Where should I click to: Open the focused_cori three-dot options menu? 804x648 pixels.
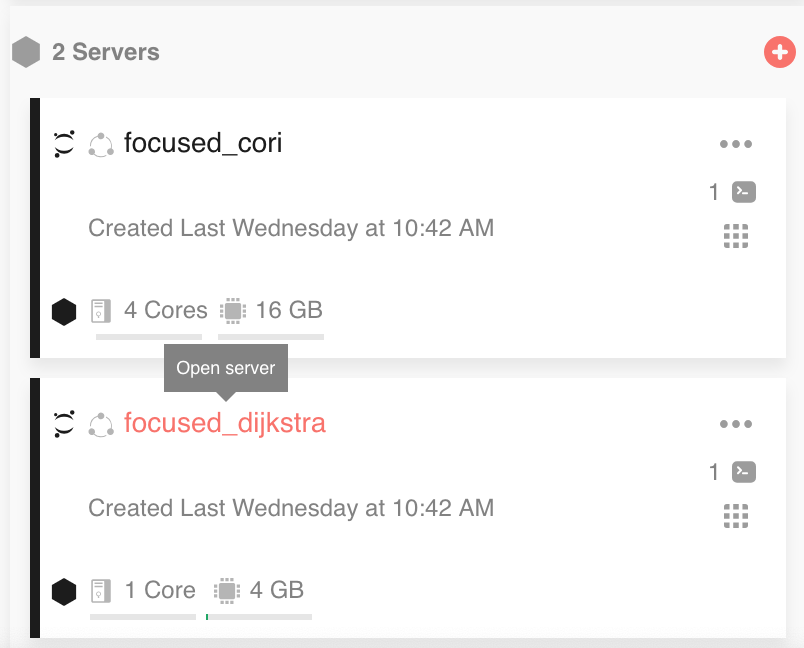click(x=736, y=144)
